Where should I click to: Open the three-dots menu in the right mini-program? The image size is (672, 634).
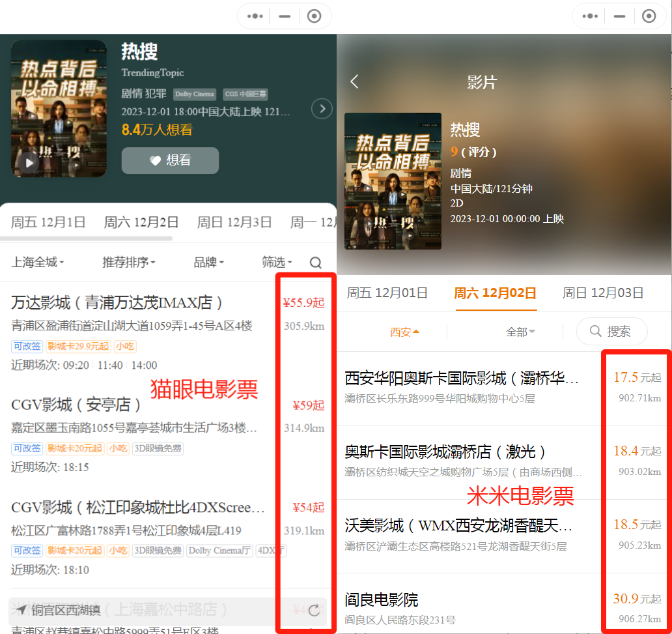[x=590, y=16]
